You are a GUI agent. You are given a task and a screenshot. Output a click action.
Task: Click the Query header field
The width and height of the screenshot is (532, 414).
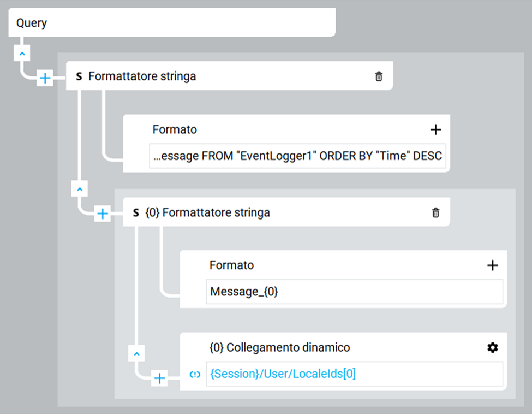tap(171, 23)
